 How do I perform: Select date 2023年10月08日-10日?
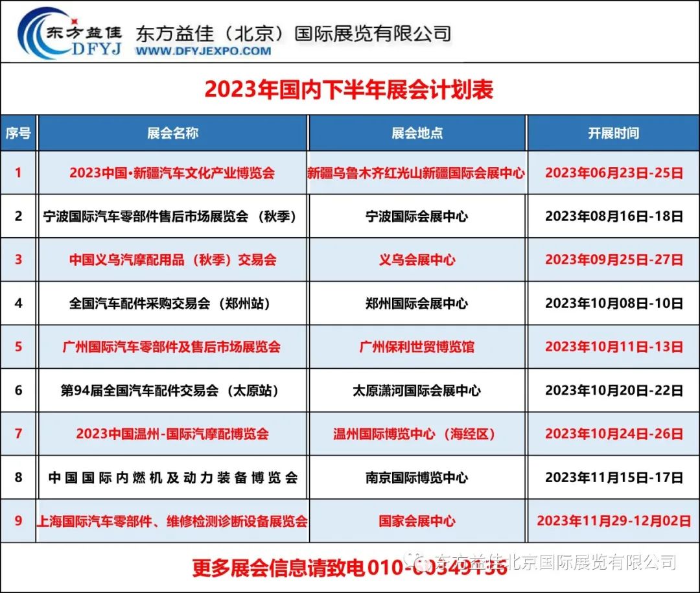tap(614, 303)
